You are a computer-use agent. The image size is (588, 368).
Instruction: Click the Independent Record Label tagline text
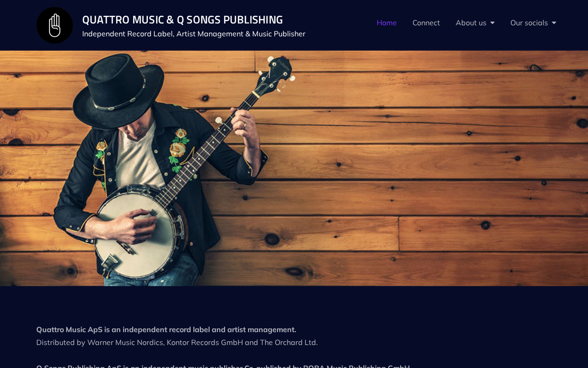coord(194,34)
